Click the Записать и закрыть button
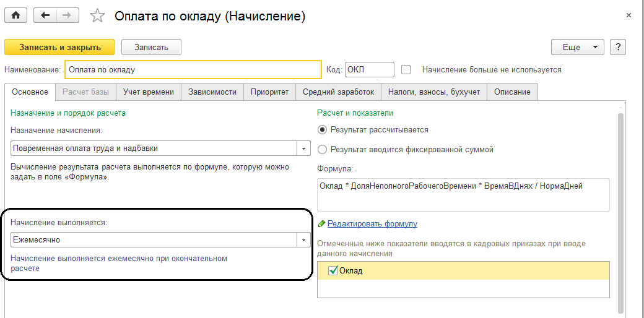Image resolution: width=644 pixels, height=318 pixels. [59, 47]
